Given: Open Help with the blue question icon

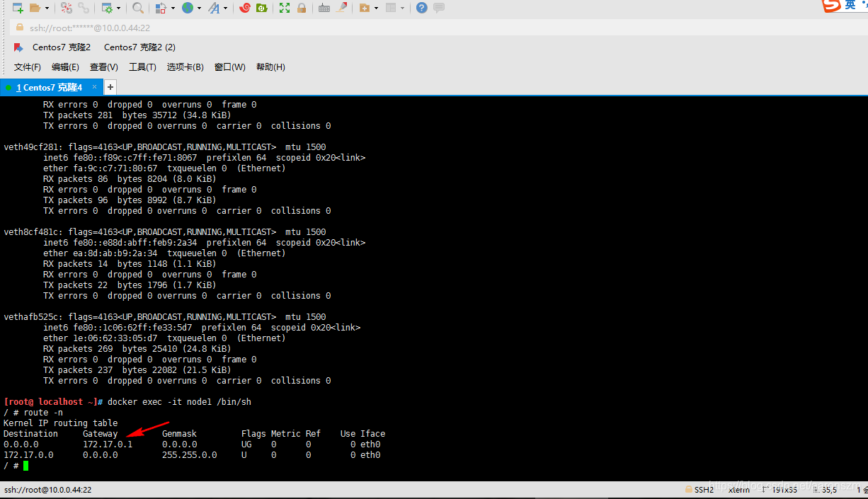Looking at the screenshot, I should pos(422,8).
